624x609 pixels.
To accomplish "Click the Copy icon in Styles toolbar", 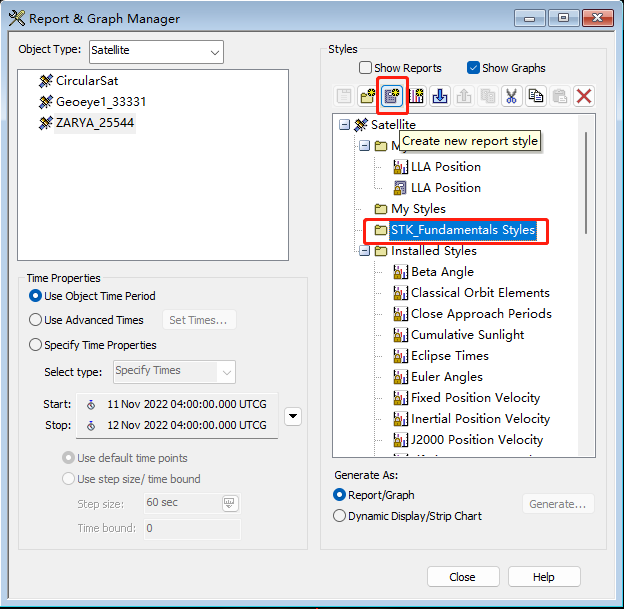I will 536,96.
